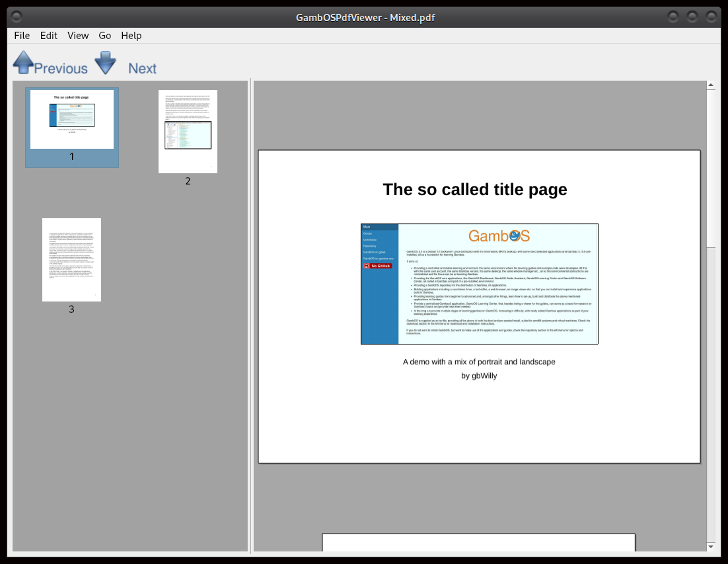728x564 pixels.
Task: Open the Help menu
Action: point(131,35)
